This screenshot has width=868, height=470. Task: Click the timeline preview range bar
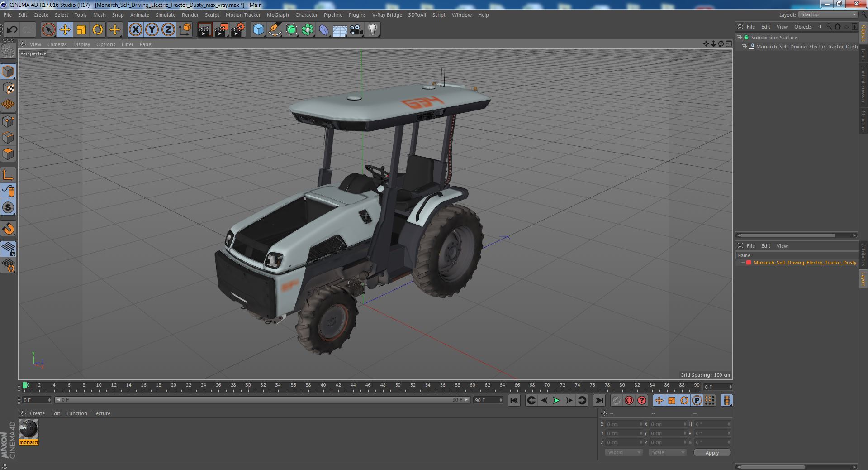tap(262, 400)
